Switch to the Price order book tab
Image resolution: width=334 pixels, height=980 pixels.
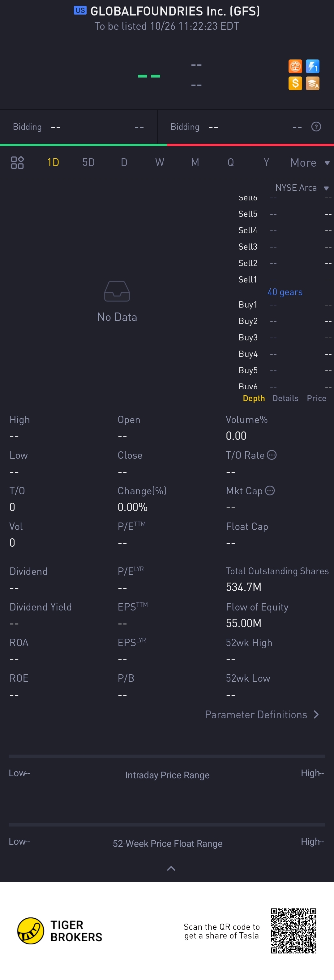[x=316, y=398]
